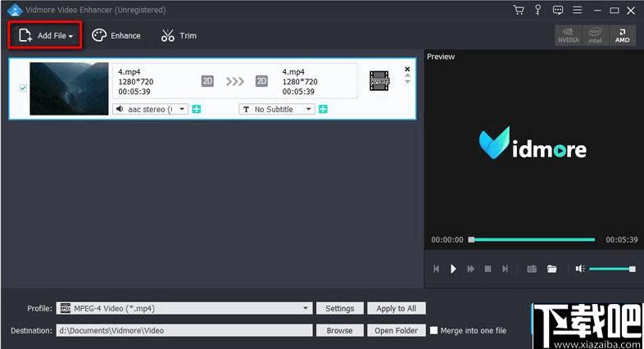Click the preview timeline progress bar

click(532, 239)
